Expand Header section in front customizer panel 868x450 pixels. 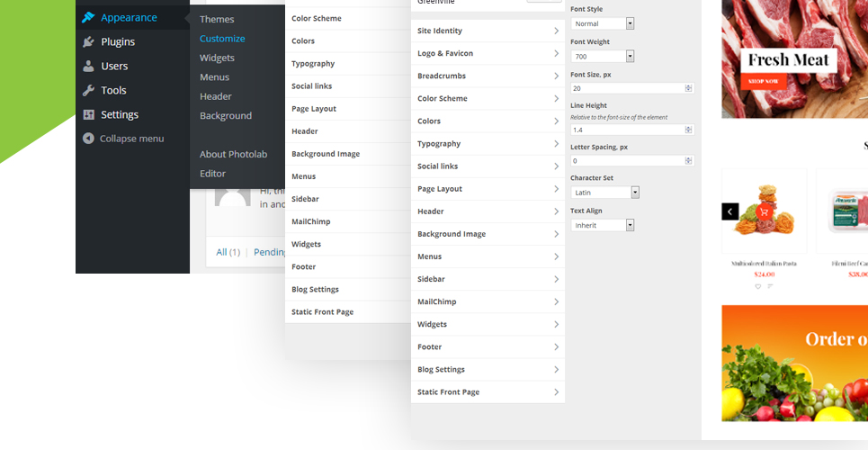point(488,211)
